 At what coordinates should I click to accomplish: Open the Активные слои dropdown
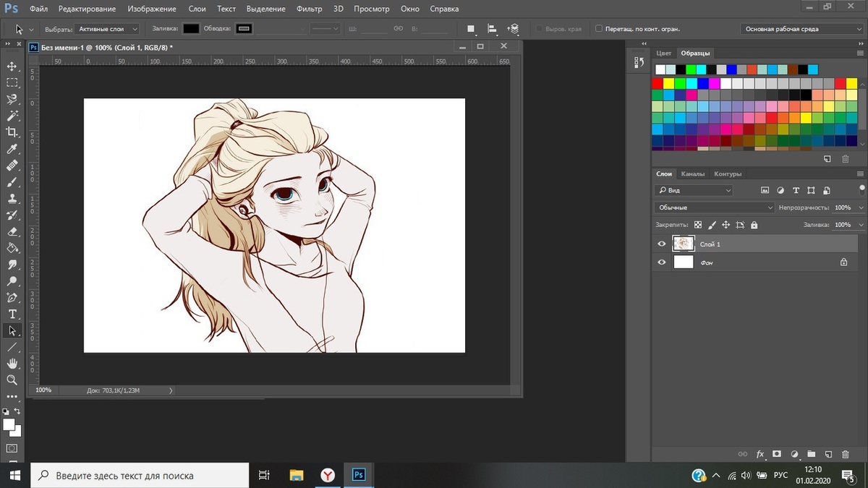pos(107,29)
